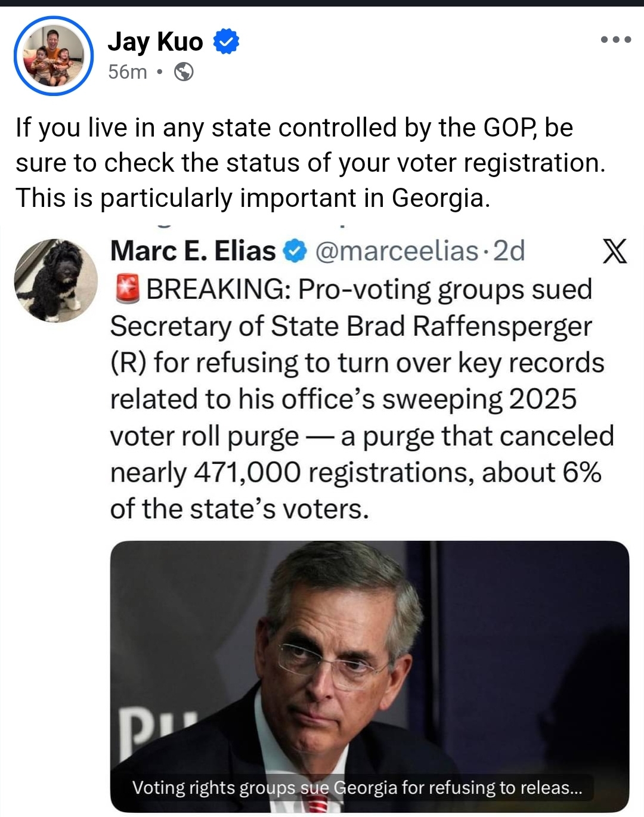
Task: Open the three-dot post options menu
Action: click(616, 40)
